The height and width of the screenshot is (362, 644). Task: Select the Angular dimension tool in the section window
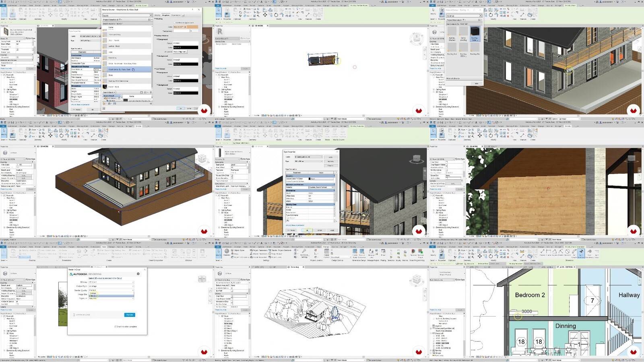click(555, 253)
